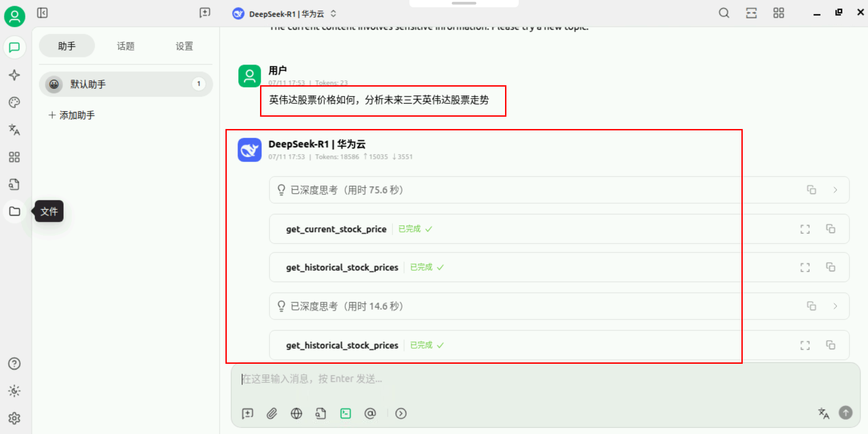Mention a model with @ icon

(370, 413)
